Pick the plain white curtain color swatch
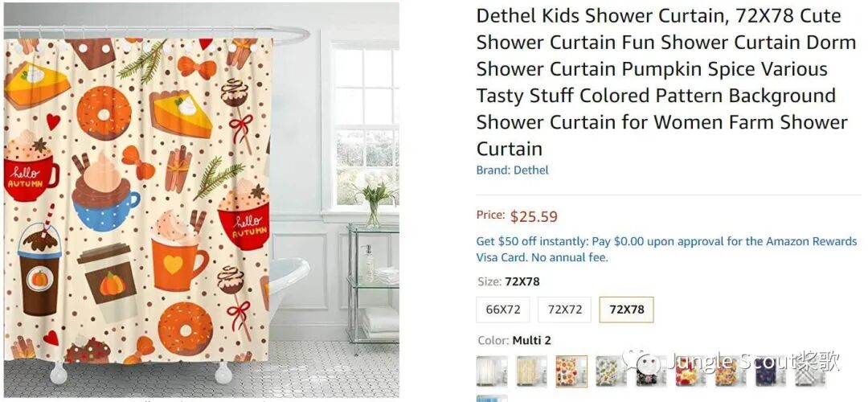The image size is (868, 402). click(492, 371)
